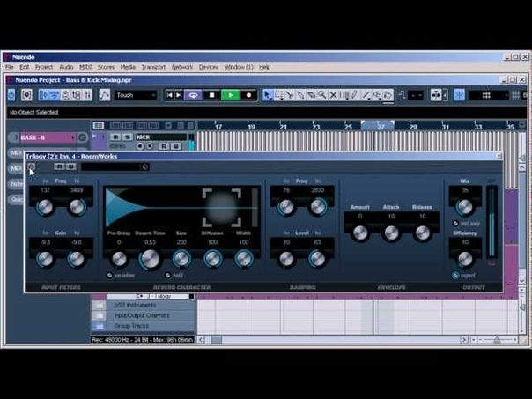532x399 pixels.
Task: Open the Devices menu
Action: click(x=209, y=67)
